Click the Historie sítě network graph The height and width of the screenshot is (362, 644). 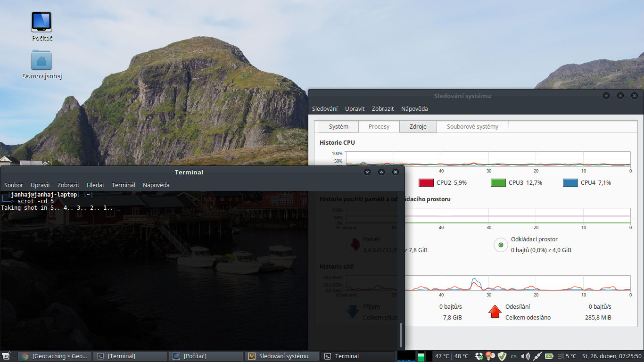coord(488,283)
